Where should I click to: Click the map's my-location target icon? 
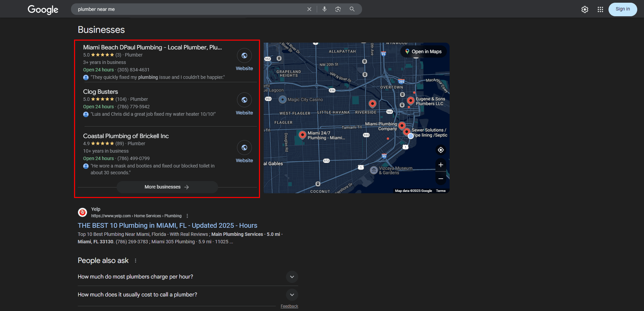[x=441, y=150]
